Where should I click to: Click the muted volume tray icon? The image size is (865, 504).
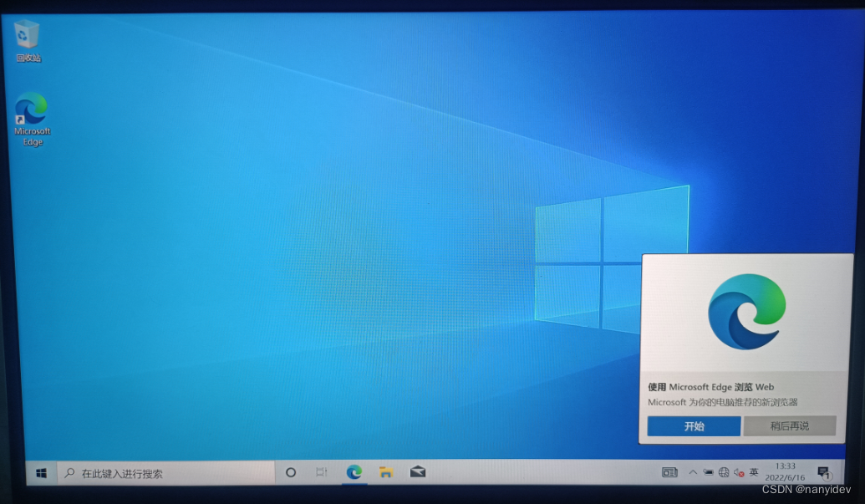click(739, 472)
